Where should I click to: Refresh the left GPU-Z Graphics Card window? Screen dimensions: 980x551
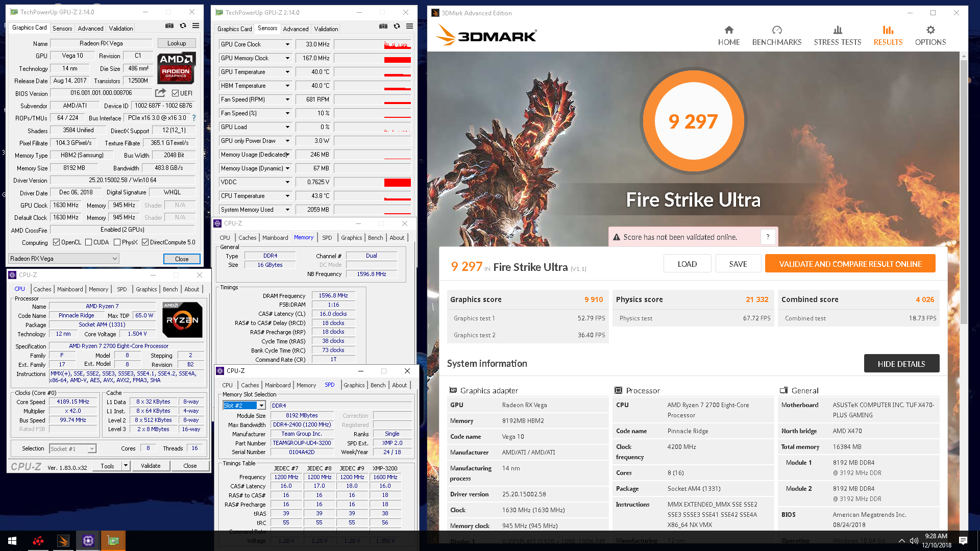point(183,26)
